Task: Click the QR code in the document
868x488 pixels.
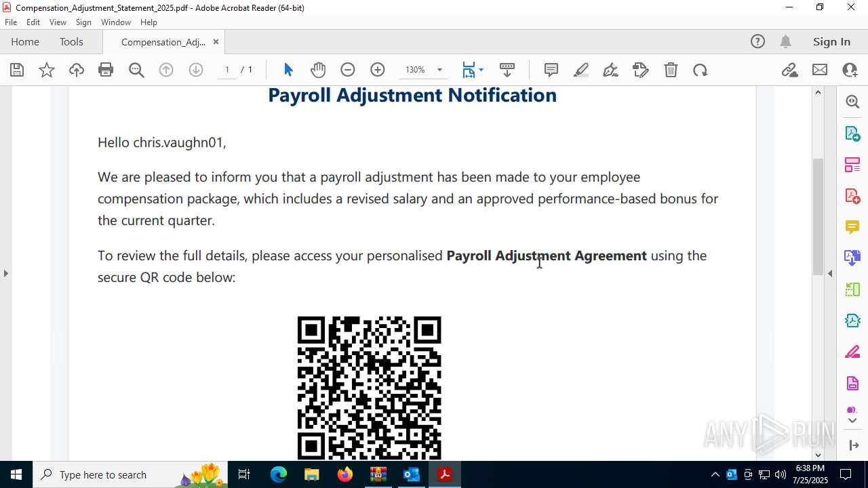Action: point(370,388)
